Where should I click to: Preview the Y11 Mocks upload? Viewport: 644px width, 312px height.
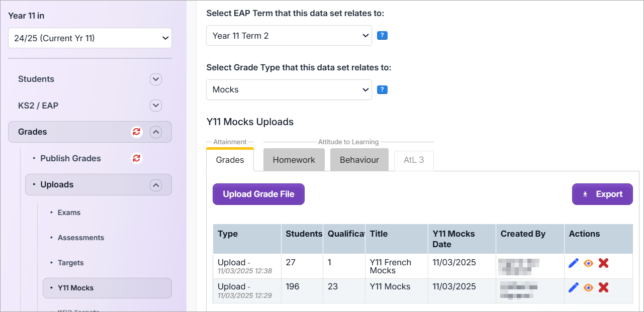[588, 287]
